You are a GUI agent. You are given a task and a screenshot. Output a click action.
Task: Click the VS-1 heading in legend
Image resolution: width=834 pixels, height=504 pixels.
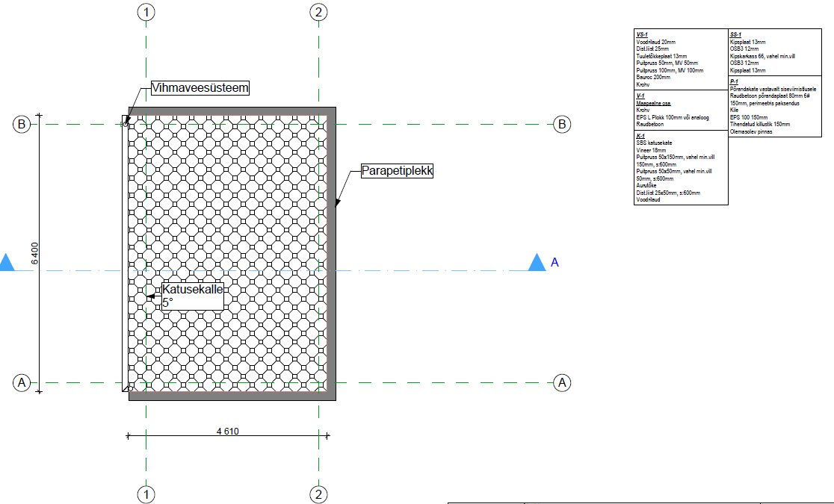point(641,35)
